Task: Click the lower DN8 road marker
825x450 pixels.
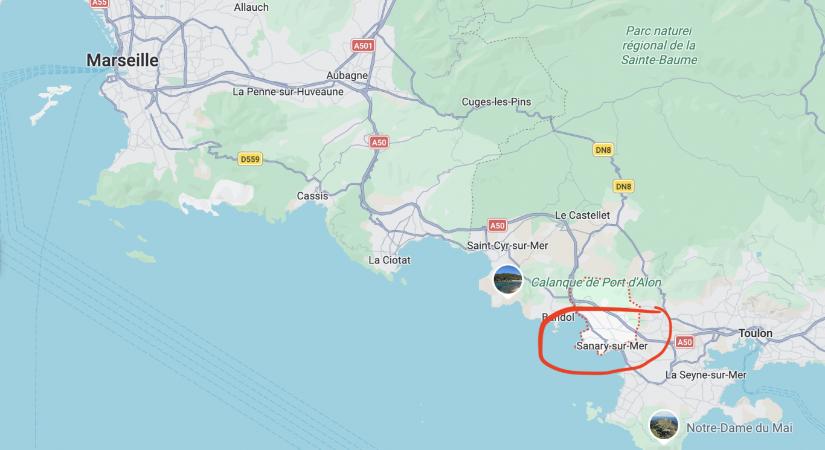Action: 623,186
